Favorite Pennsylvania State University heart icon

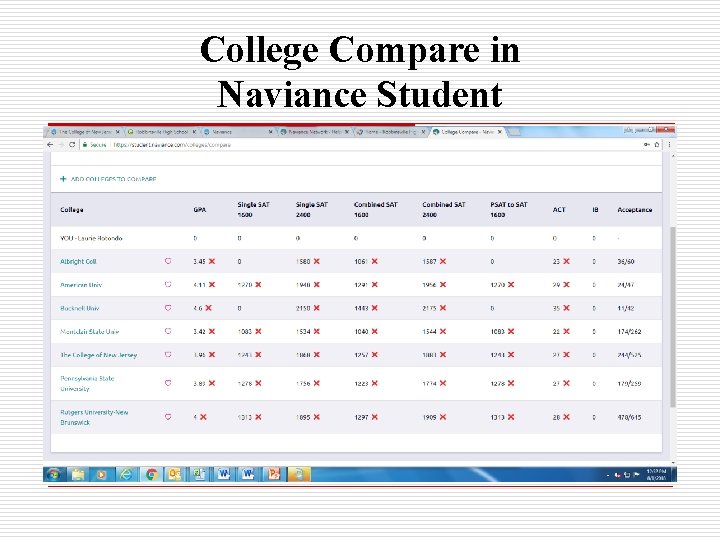(168, 383)
